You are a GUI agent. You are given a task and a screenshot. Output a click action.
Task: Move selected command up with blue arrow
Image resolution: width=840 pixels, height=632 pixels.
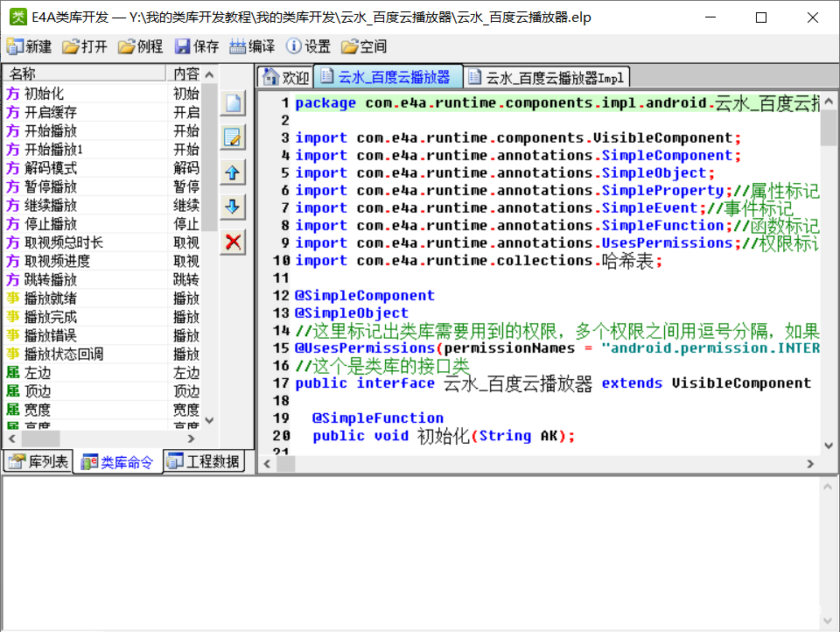pos(233,172)
